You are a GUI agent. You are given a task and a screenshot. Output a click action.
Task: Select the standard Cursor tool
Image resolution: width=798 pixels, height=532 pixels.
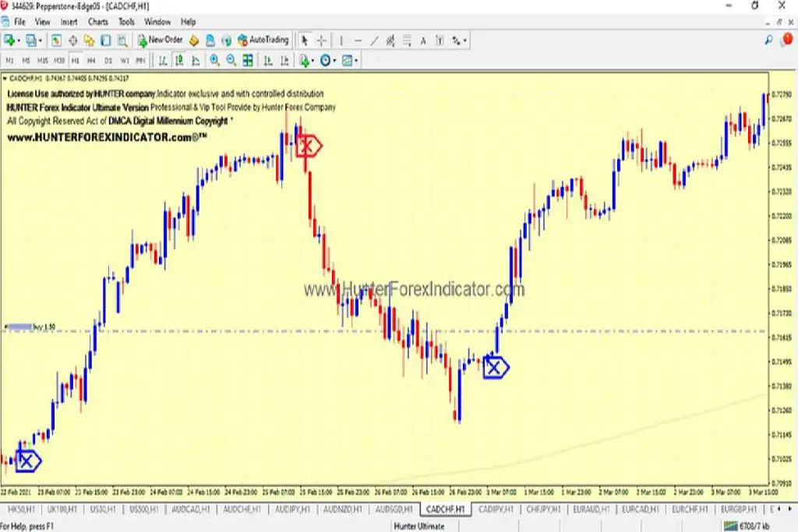[305, 41]
